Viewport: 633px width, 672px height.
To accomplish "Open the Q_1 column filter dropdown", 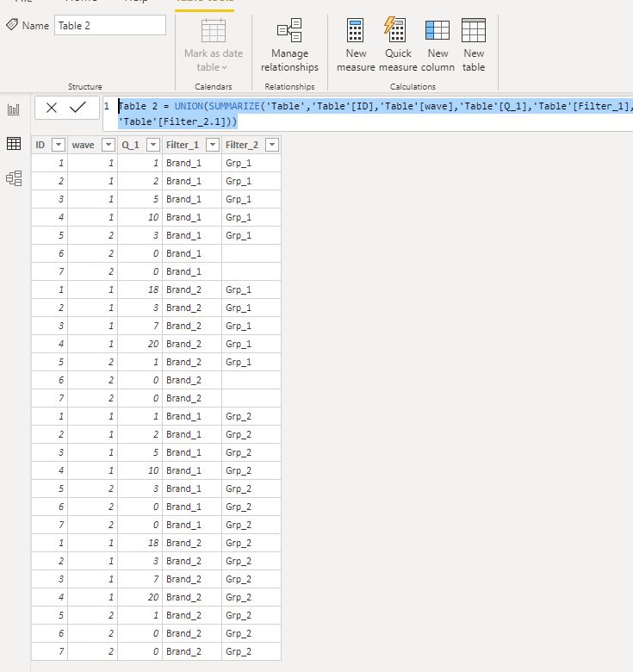I will (x=153, y=145).
